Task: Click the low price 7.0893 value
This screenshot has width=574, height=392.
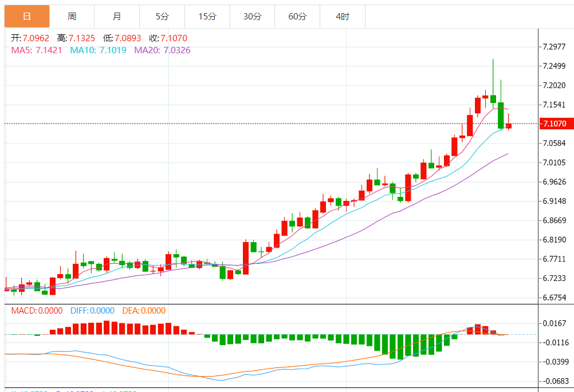Action: pyautogui.click(x=128, y=38)
